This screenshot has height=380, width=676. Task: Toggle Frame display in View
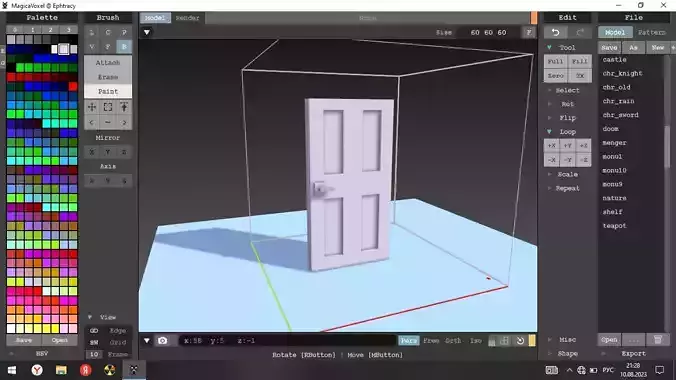click(x=117, y=354)
